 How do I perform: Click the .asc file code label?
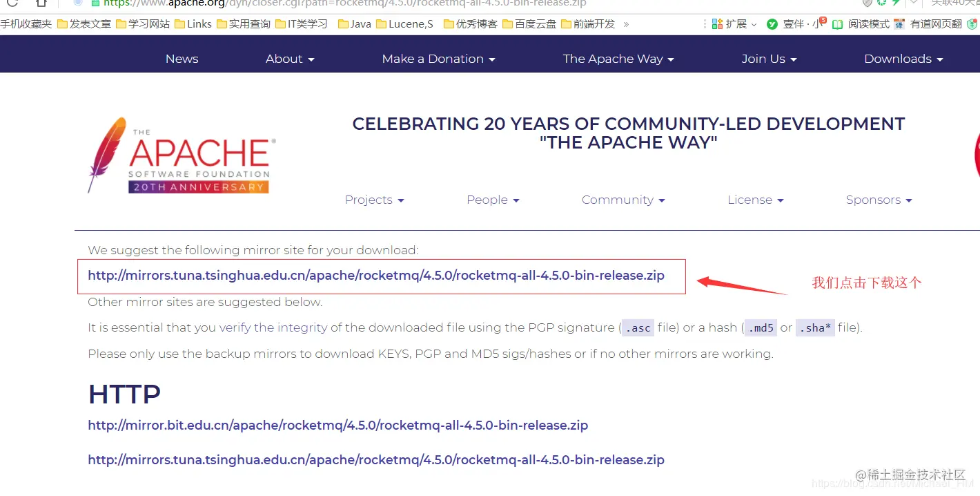[x=638, y=328]
